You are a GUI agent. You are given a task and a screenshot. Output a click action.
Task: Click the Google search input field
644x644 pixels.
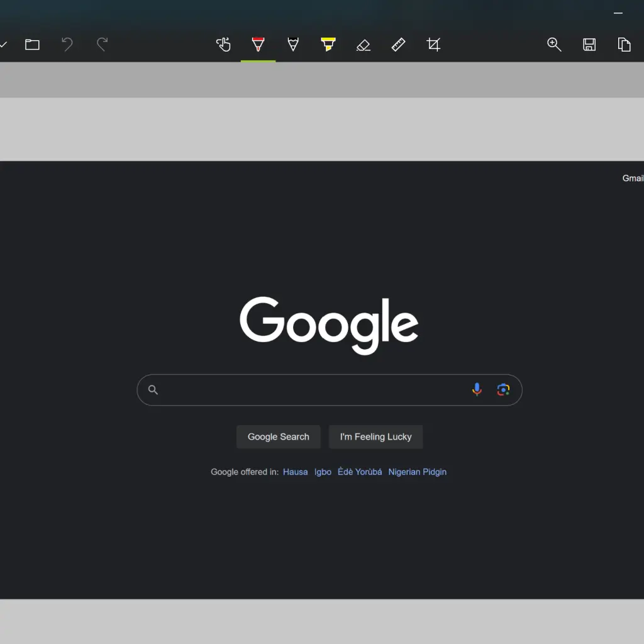point(330,390)
